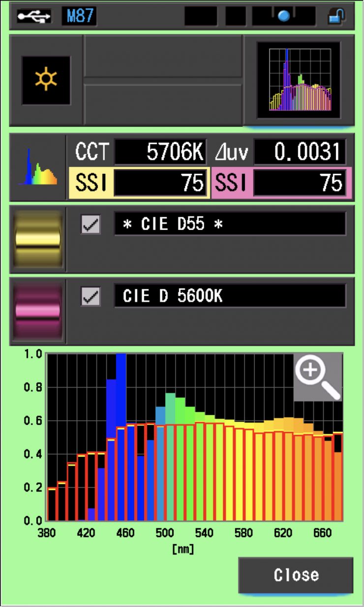Select the sun light source icon

click(x=46, y=80)
